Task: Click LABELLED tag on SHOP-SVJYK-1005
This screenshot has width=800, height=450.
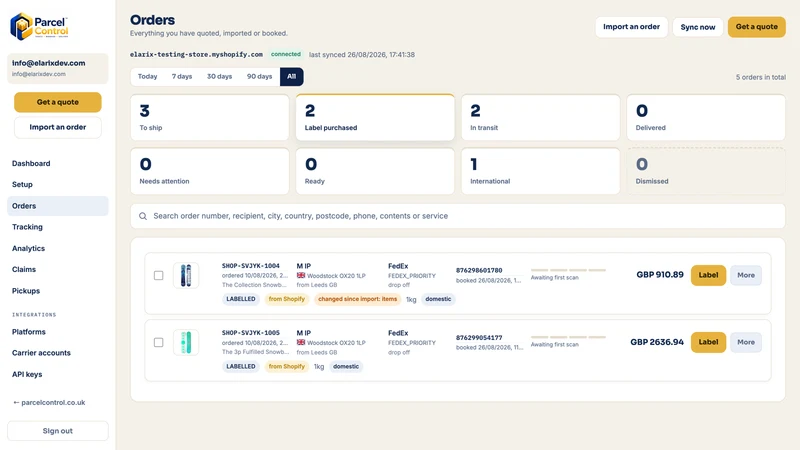Action: tap(241, 366)
